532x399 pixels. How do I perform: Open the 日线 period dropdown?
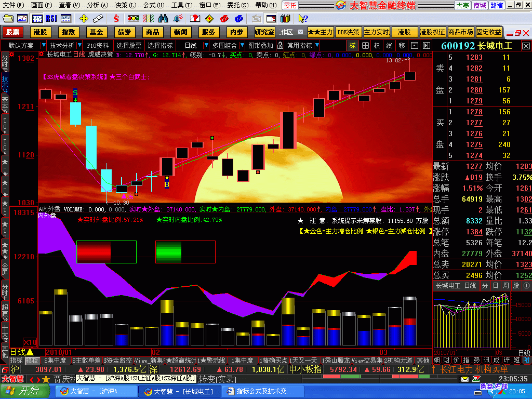coord(206,45)
